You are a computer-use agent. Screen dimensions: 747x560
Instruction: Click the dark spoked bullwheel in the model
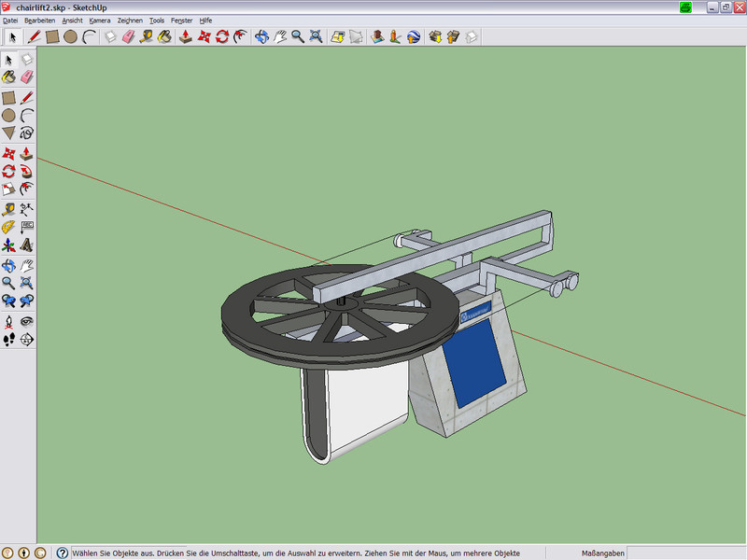pos(339,316)
